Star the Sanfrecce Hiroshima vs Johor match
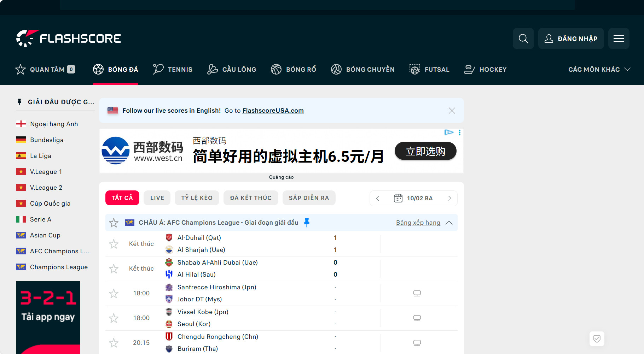 [x=114, y=293]
